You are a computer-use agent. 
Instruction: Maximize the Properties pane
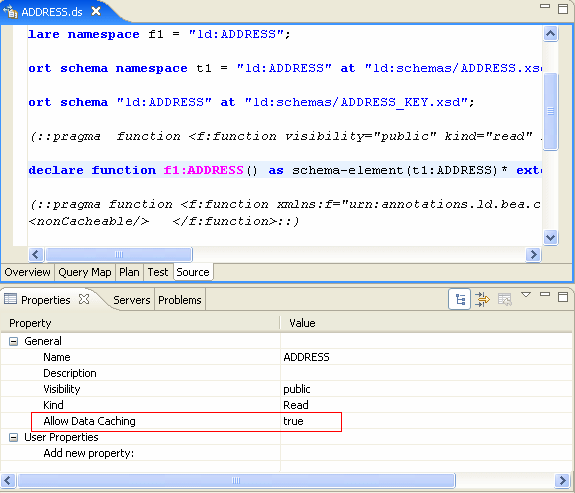pos(563,296)
